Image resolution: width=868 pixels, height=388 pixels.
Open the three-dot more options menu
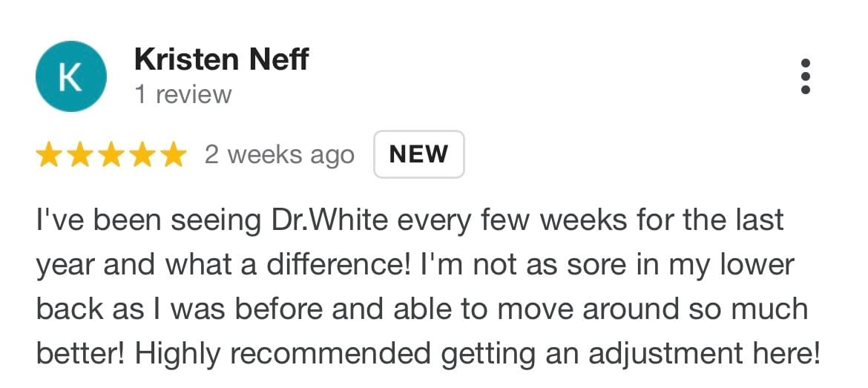pyautogui.click(x=806, y=76)
